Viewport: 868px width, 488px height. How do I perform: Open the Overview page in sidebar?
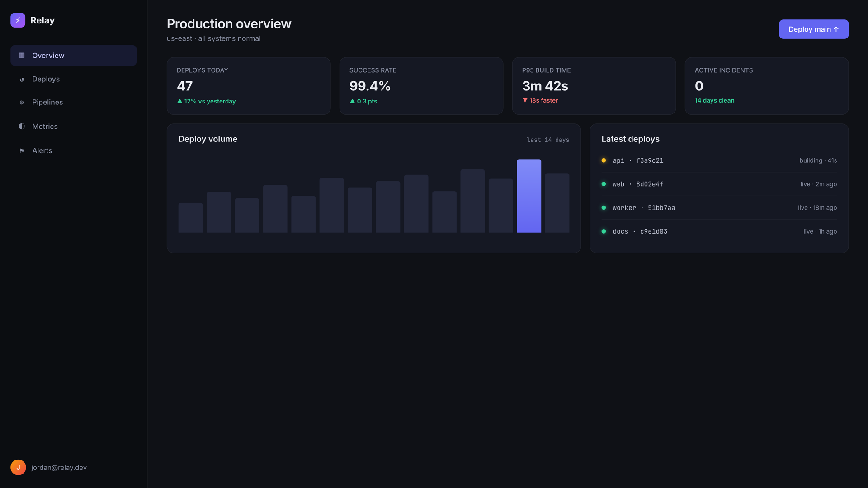[x=73, y=55]
